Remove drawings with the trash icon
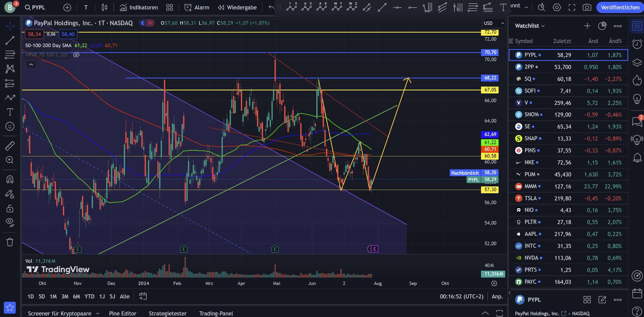 10,242
